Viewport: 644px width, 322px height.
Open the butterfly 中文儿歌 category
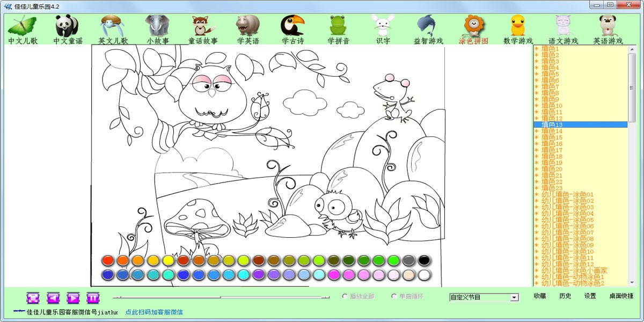(x=22, y=30)
